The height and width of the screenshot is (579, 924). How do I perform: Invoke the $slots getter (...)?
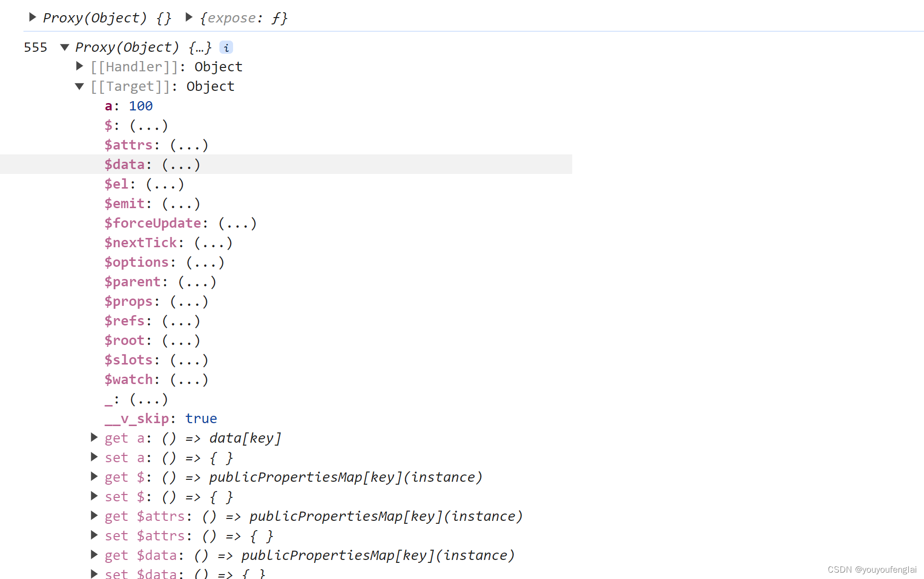click(x=189, y=360)
